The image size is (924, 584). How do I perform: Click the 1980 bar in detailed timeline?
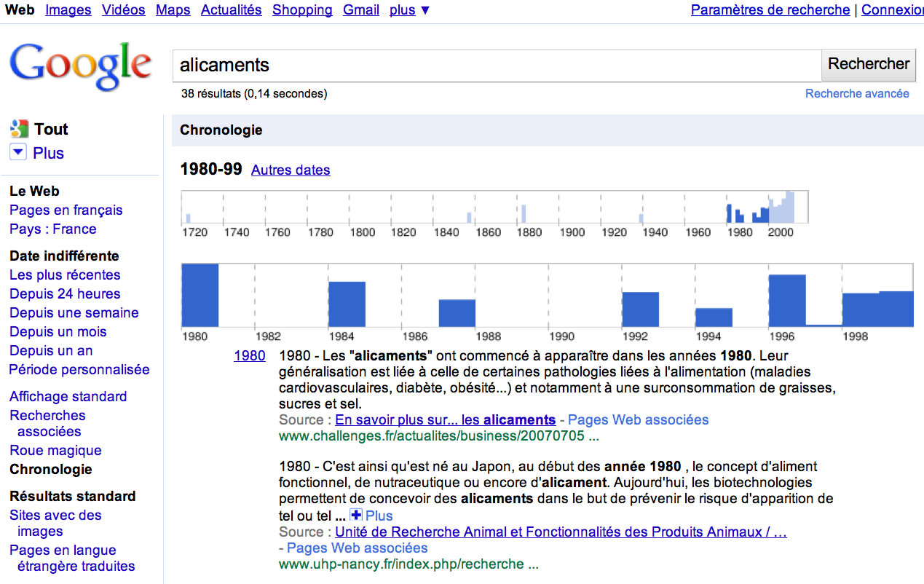pyautogui.click(x=200, y=296)
